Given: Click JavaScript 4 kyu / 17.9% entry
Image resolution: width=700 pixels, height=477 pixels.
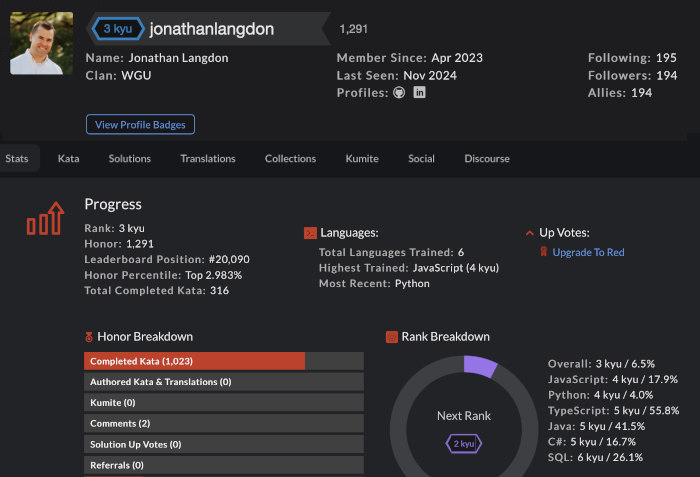Looking at the screenshot, I should (x=613, y=380).
